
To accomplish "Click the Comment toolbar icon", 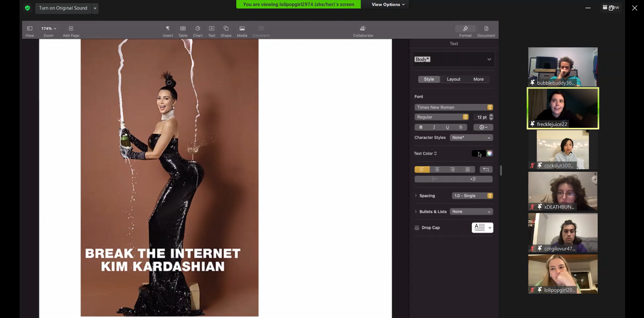I will pos(261,29).
